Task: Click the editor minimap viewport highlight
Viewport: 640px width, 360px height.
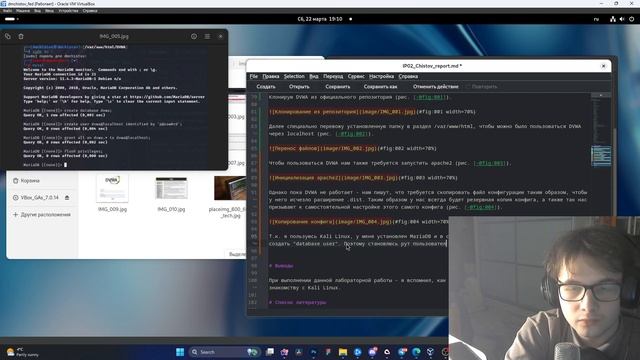Action: (x=601, y=156)
